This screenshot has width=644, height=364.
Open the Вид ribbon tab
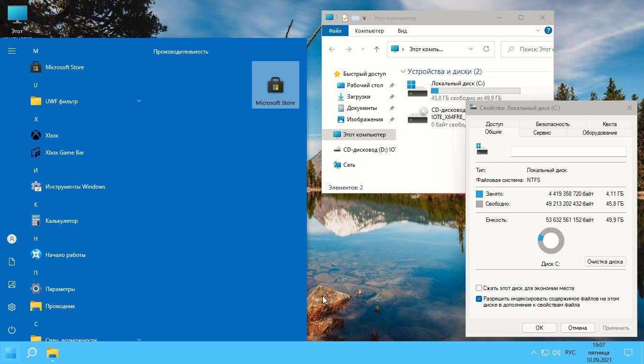click(402, 31)
